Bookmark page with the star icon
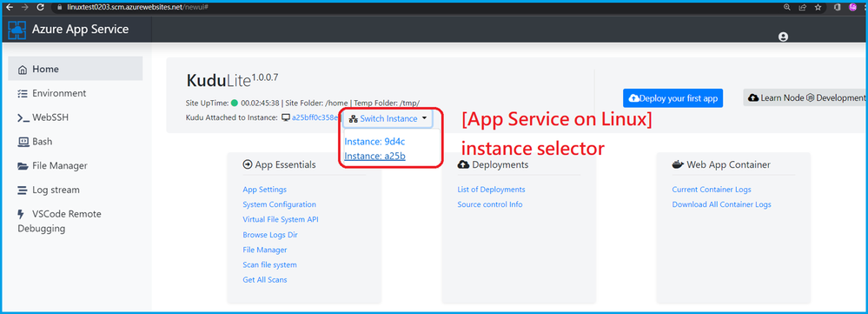 click(x=818, y=7)
